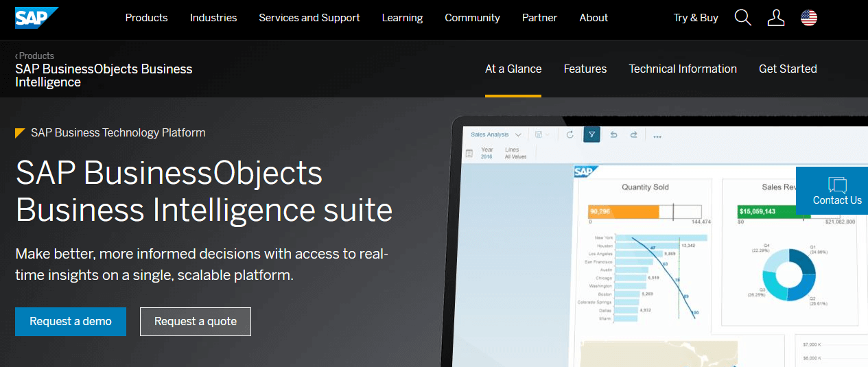Click Try & Buy link
Image resolution: width=868 pixels, height=367 pixels.
click(x=696, y=18)
